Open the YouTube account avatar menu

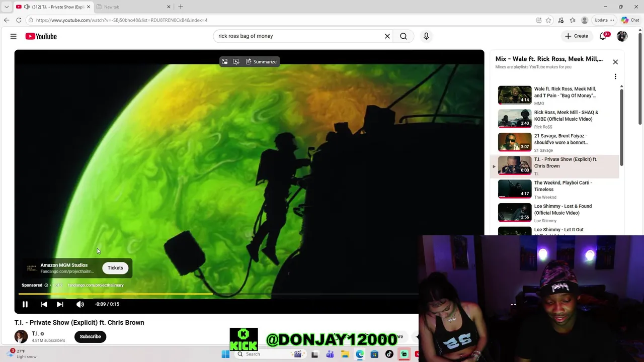[x=622, y=36]
